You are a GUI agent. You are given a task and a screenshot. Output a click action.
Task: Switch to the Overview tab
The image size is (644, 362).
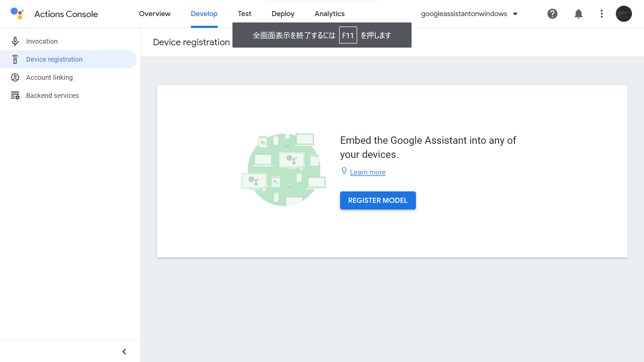coord(155,14)
